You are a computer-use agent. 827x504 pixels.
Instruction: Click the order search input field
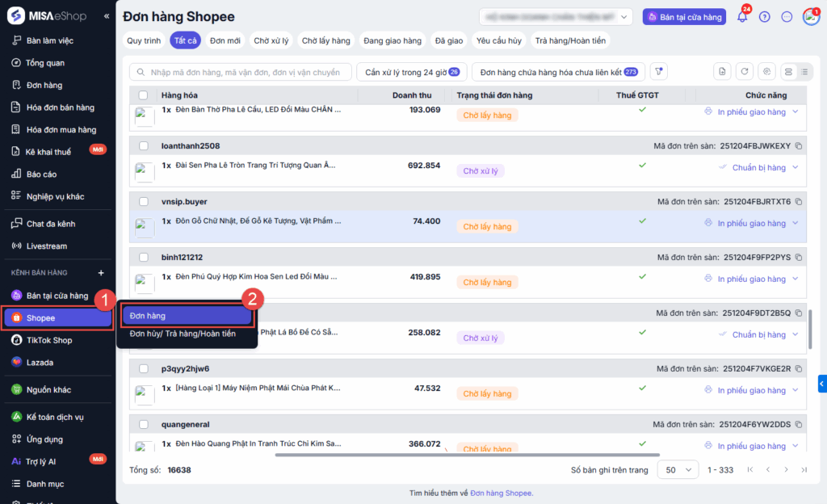[x=241, y=72]
